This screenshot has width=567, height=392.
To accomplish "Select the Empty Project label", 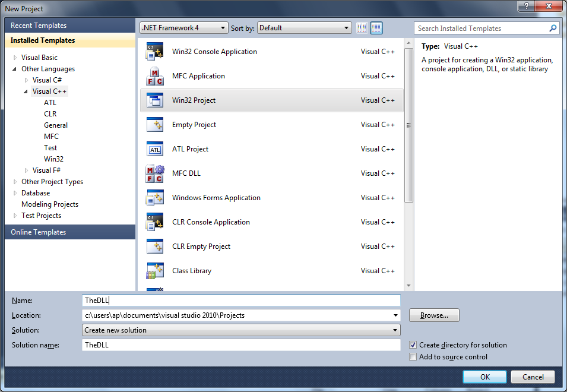I will coord(194,125).
